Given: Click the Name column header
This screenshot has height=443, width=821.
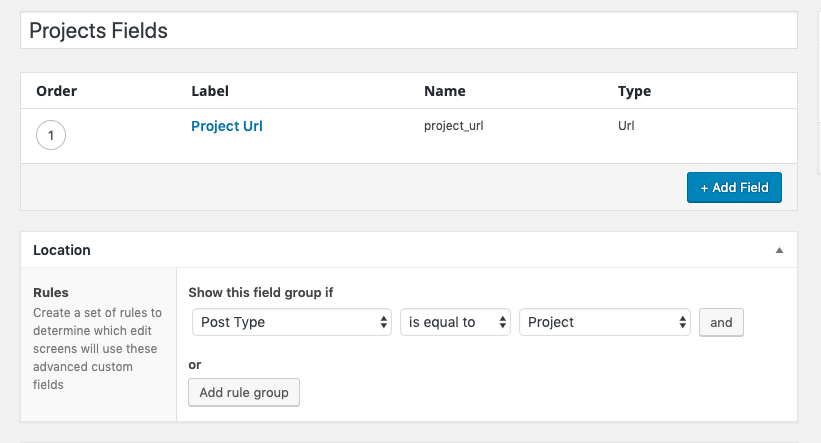Looking at the screenshot, I should tap(445, 91).
